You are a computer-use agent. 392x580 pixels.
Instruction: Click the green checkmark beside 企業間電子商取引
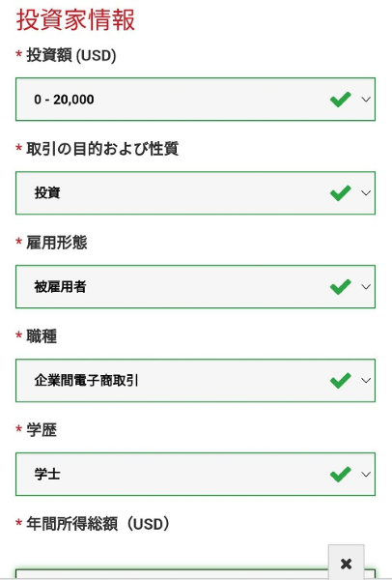[340, 381]
